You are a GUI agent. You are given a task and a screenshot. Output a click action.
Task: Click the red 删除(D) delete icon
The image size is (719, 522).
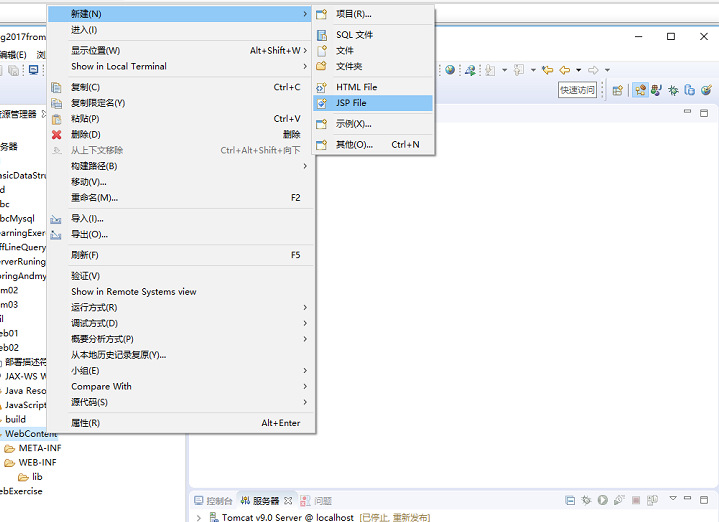[x=56, y=135]
